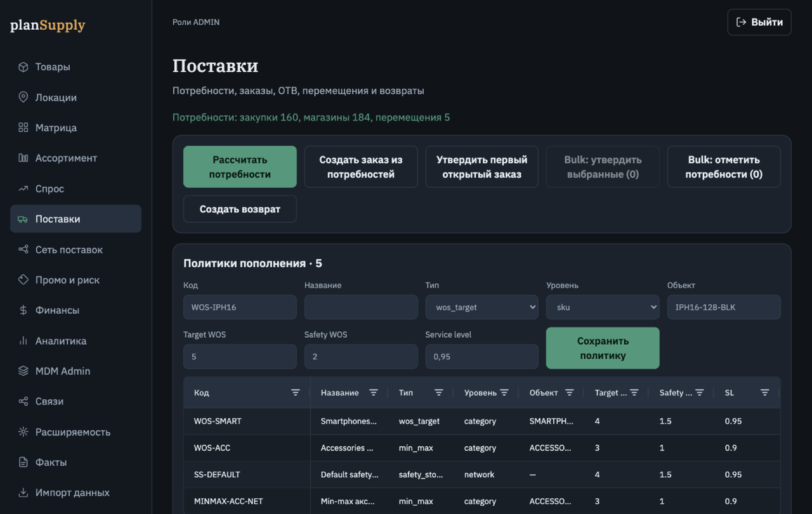Click the Связи share icon
812x514 pixels.
point(23,401)
